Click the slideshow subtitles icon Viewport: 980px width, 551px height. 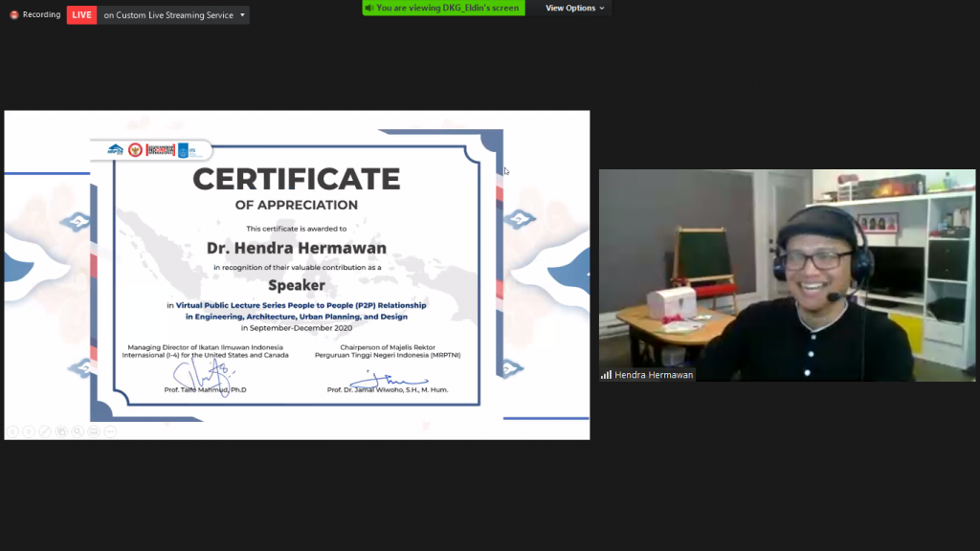(94, 431)
